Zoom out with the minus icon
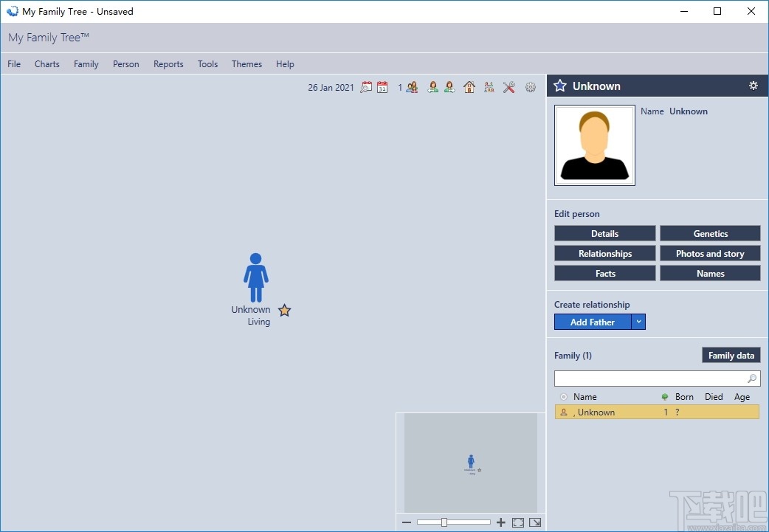The height and width of the screenshot is (532, 769). point(407,522)
